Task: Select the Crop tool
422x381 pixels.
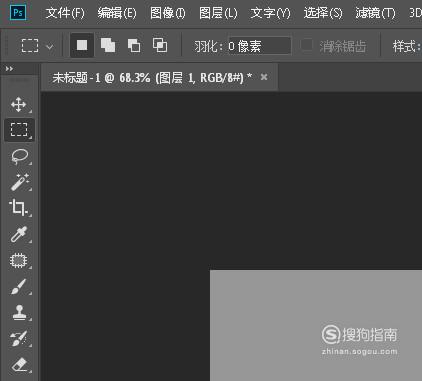Action: click(x=18, y=208)
